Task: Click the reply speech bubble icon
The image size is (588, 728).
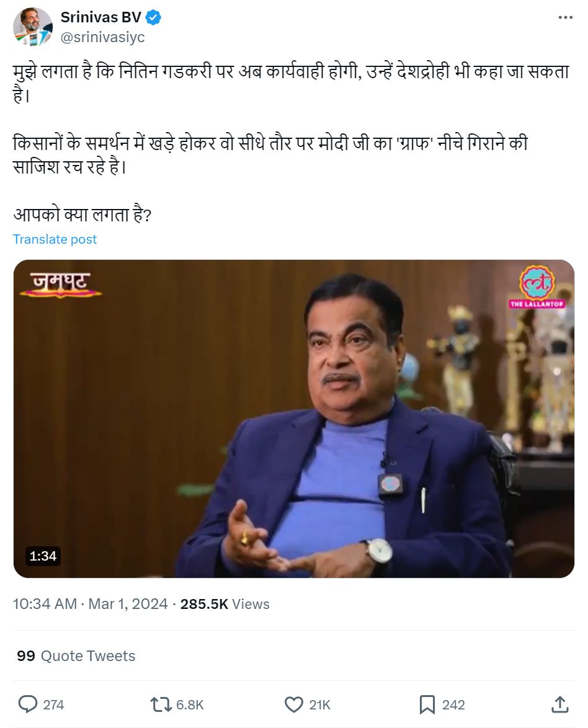Action: (28, 704)
